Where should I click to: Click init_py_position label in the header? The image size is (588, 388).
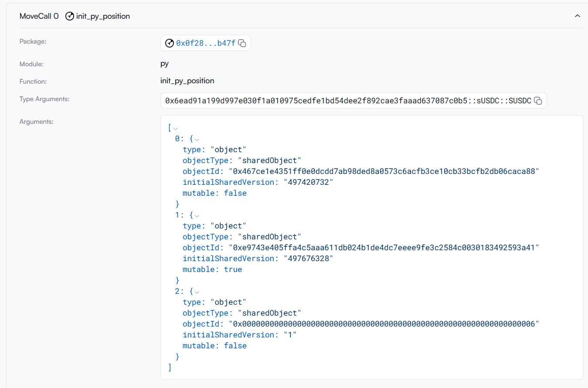pos(103,16)
